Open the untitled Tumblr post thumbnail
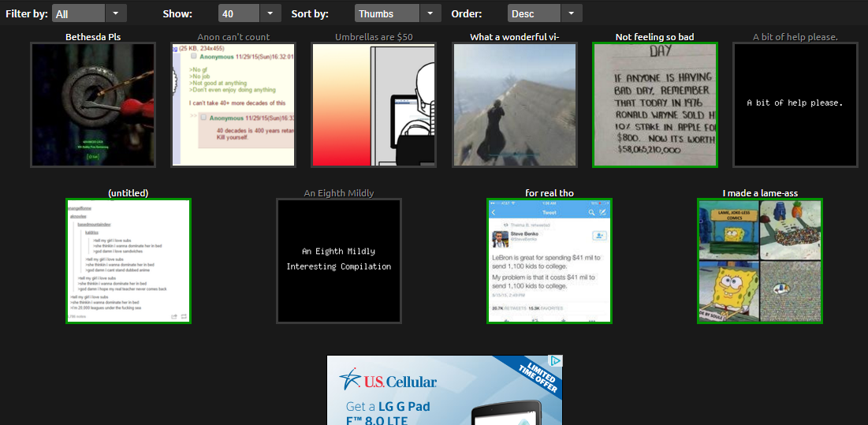 coord(129,261)
